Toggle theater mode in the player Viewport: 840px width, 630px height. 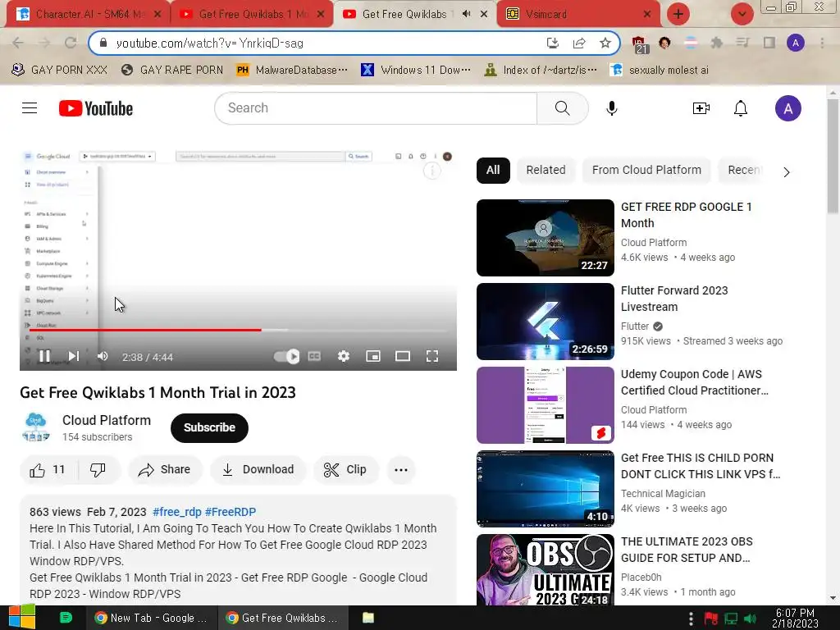coord(402,356)
